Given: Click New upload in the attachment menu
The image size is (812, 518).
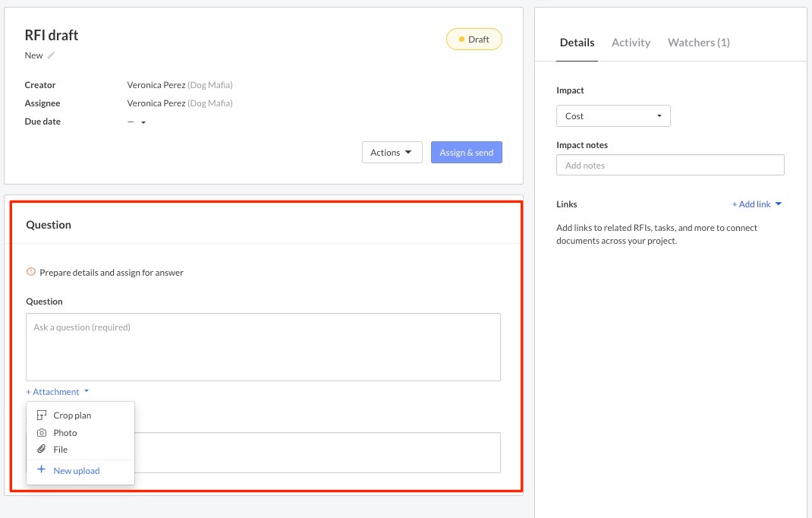Looking at the screenshot, I should tap(76, 471).
